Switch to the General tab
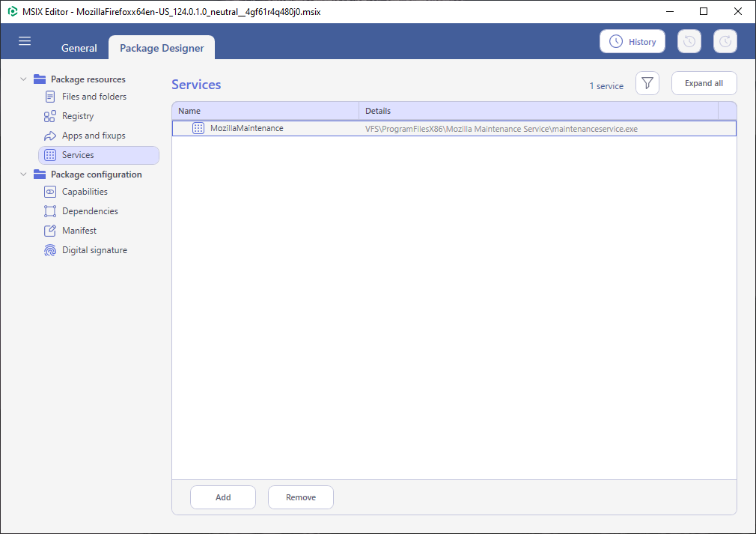 pos(79,48)
